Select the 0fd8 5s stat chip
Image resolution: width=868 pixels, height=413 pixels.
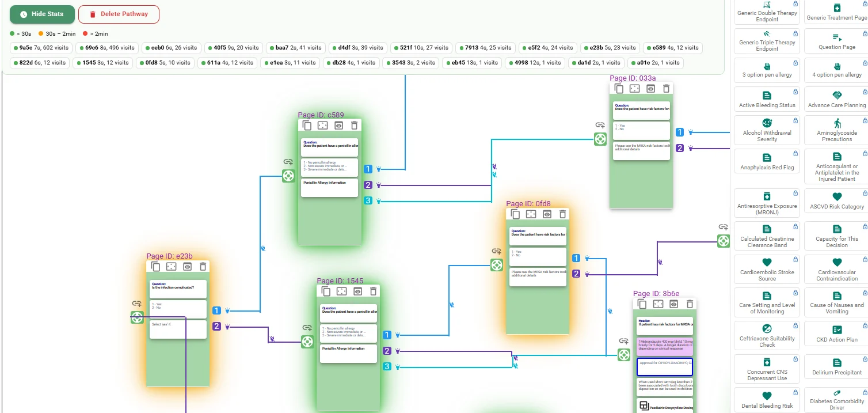click(x=166, y=63)
